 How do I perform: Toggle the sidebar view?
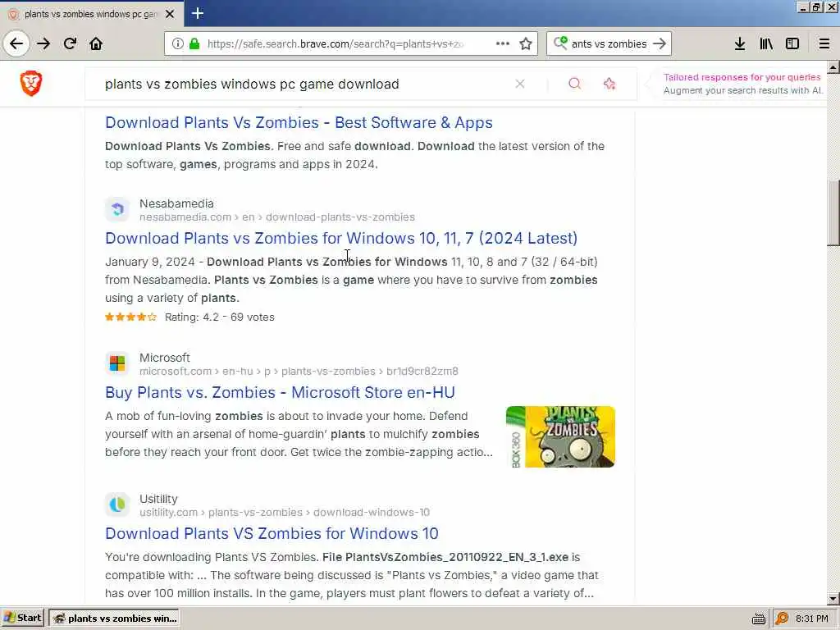(792, 43)
